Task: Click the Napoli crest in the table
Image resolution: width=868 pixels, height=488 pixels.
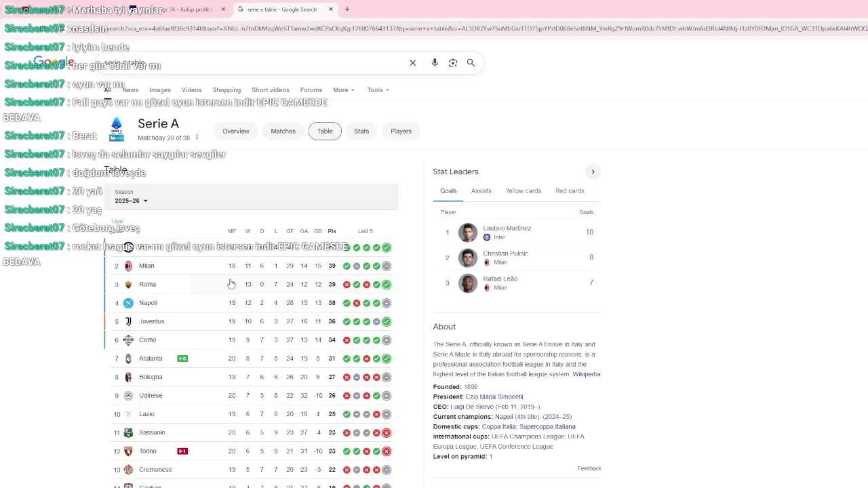Action: click(128, 303)
